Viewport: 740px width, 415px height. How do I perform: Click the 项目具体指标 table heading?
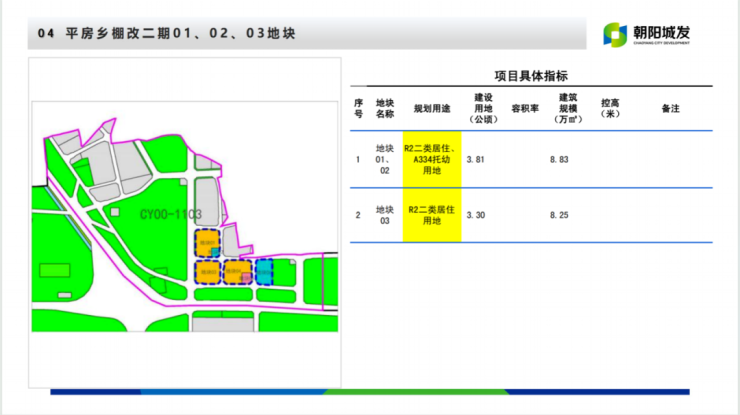click(x=531, y=76)
